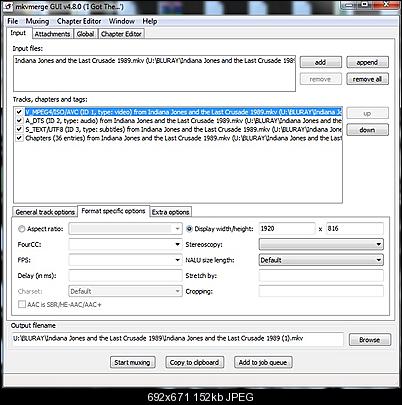Screen dimensions: 402x405
Task: Switch to the Global tab
Action: [x=85, y=34]
